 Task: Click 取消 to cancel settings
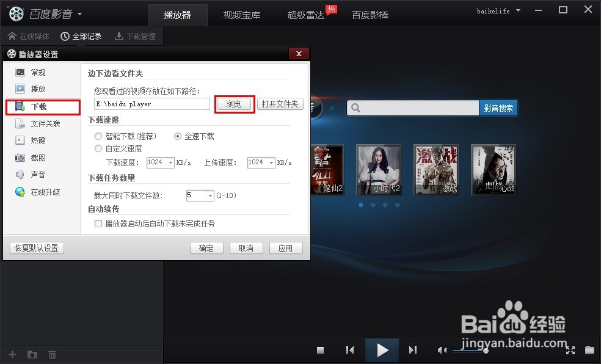[x=246, y=248]
